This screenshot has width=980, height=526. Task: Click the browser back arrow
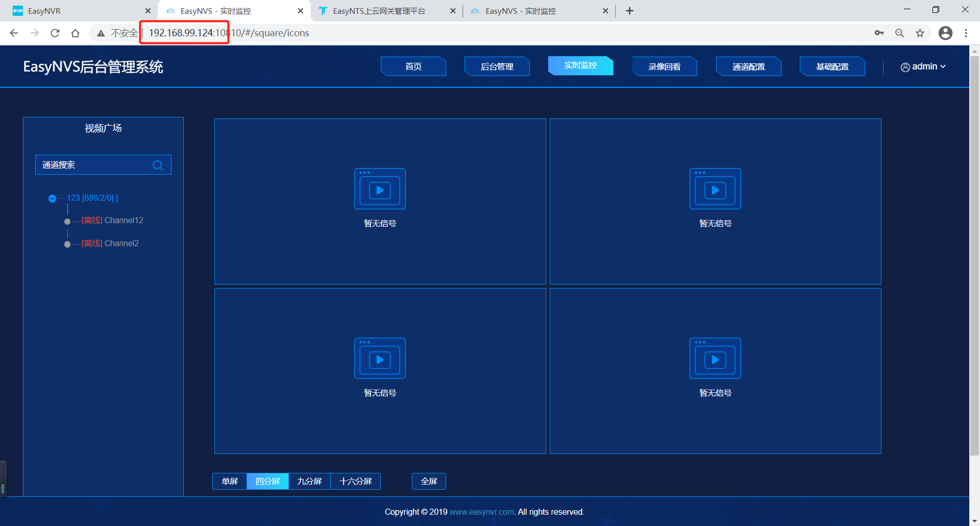point(14,33)
